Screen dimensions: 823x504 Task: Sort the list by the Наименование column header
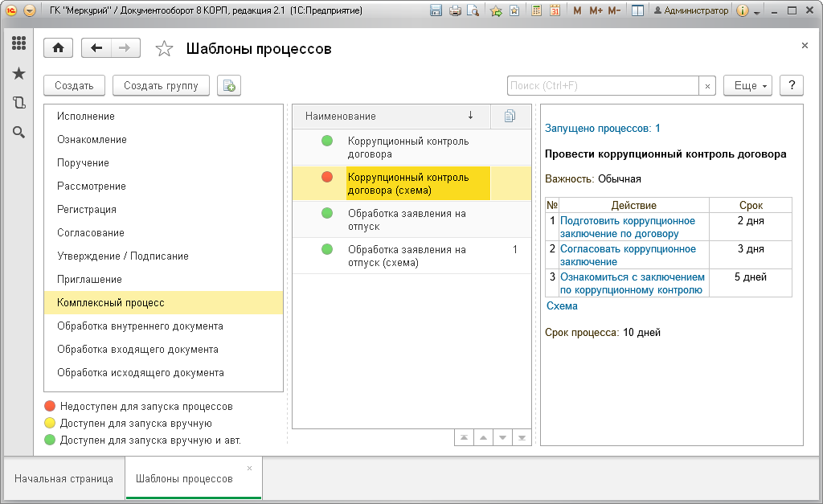pyautogui.click(x=391, y=116)
